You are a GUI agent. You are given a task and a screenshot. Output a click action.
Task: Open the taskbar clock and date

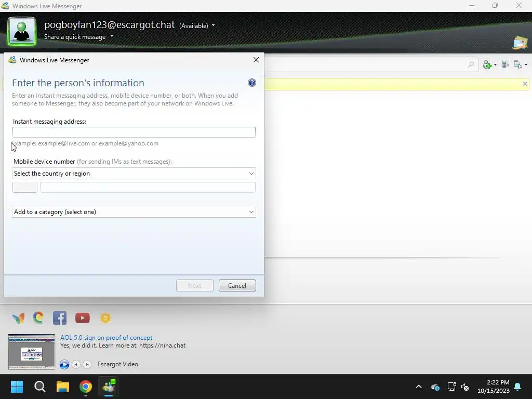(x=494, y=387)
